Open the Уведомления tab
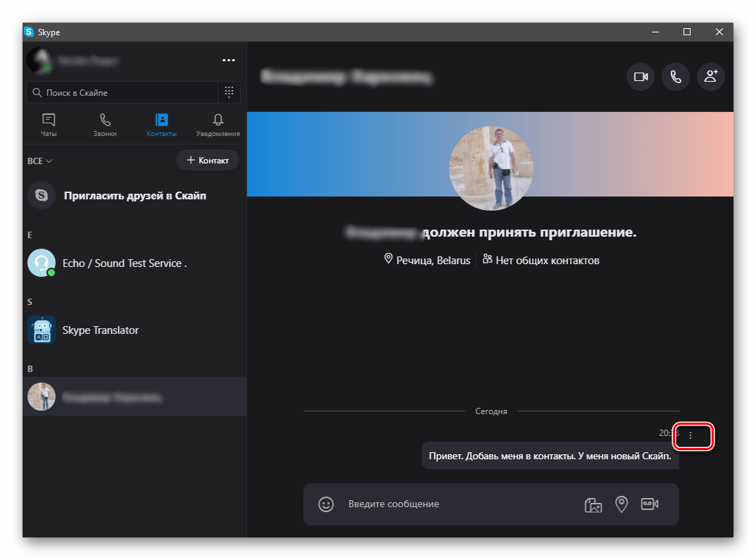The height and width of the screenshot is (560, 756). click(x=218, y=125)
